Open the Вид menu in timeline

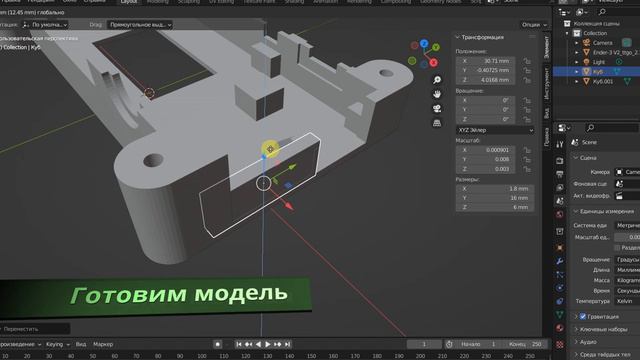[x=81, y=344]
